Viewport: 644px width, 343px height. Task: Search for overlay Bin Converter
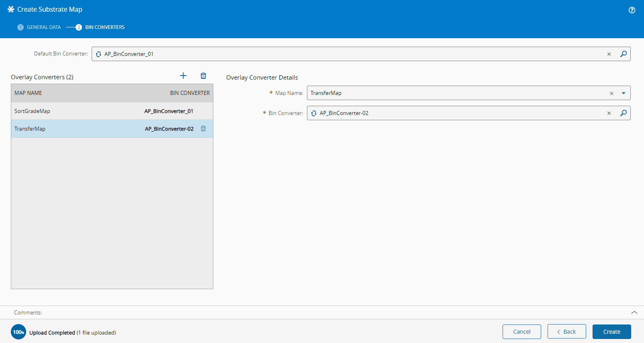(x=623, y=113)
